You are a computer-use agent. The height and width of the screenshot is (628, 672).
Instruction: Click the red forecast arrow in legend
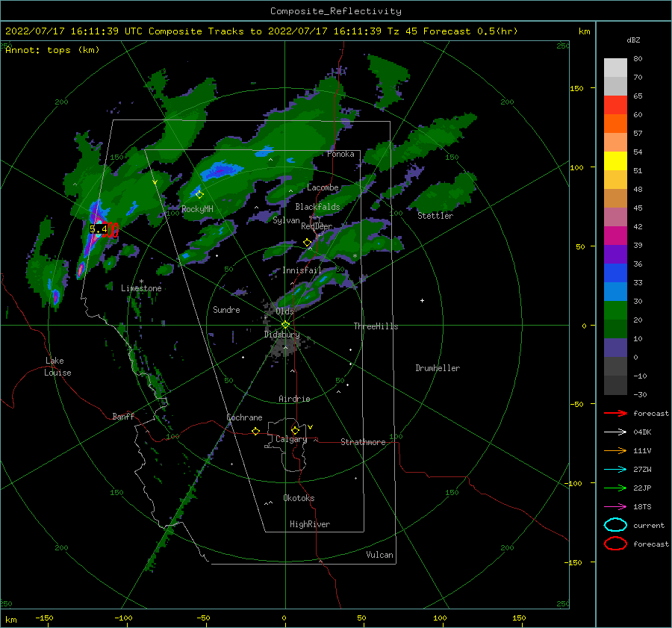pyautogui.click(x=615, y=413)
